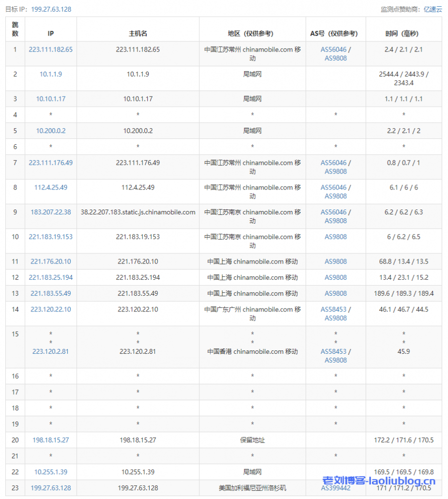448x499 pixels.
Task: Click AS9808 link in hop 11 row
Action: point(336,261)
